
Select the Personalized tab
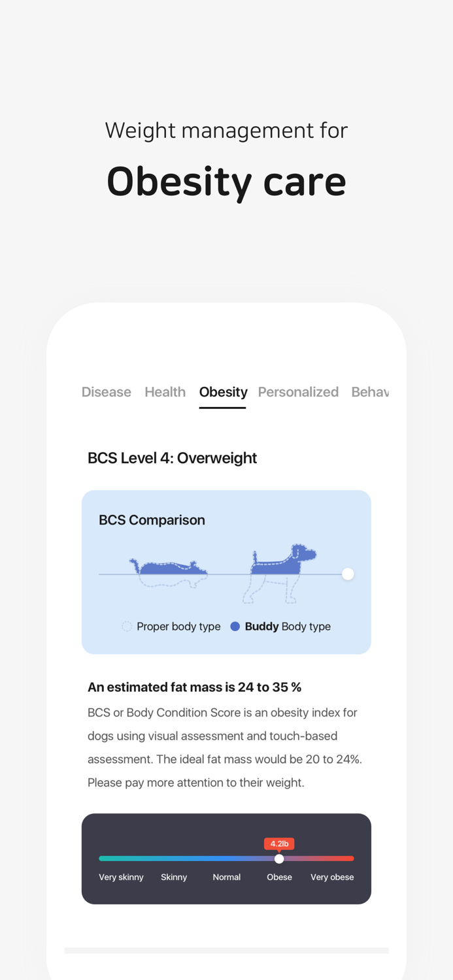tap(299, 391)
